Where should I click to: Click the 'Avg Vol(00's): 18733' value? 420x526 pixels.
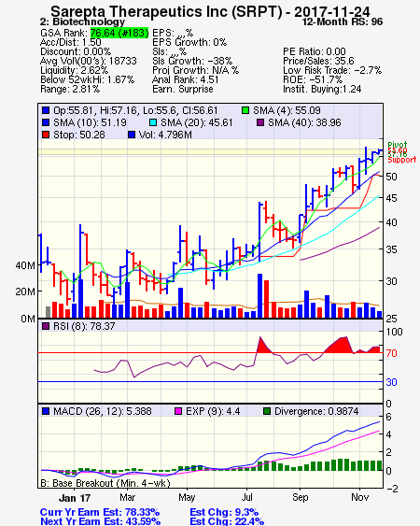click(x=88, y=61)
